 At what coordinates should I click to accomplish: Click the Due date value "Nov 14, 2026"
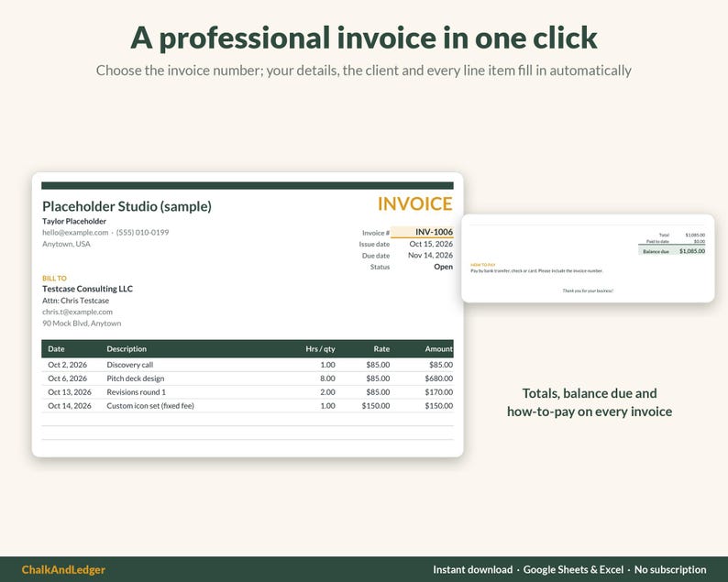(430, 256)
